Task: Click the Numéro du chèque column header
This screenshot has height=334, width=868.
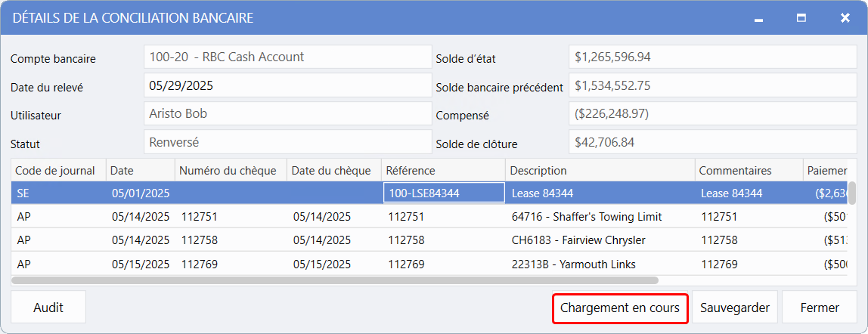Action: [x=230, y=171]
